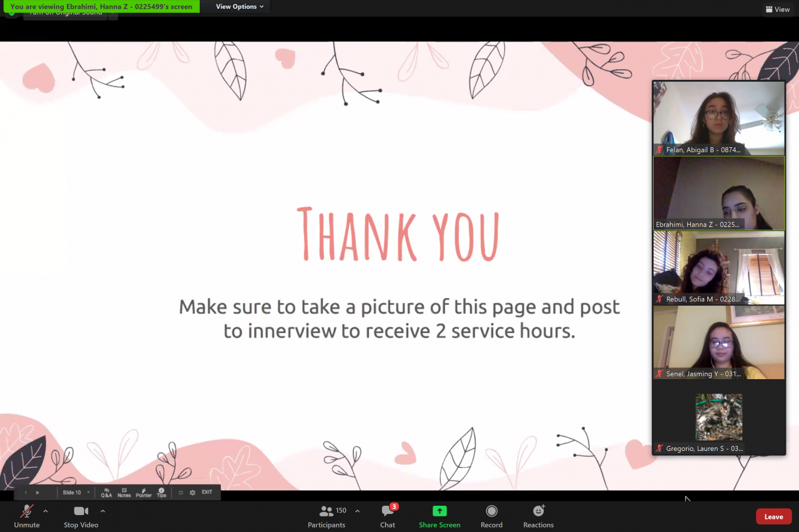Click the muted mic icon on Gregorio's tile
This screenshot has height=532, width=799.
659,449
